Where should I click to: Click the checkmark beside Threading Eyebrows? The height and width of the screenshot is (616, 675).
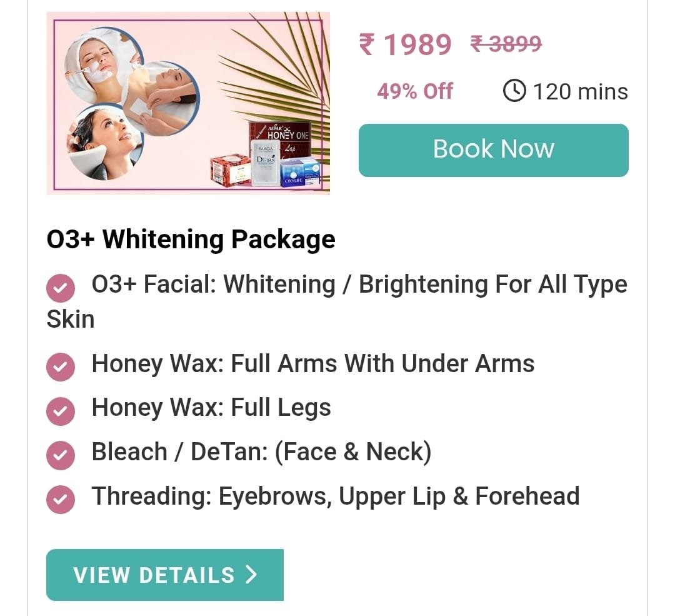tap(60, 499)
